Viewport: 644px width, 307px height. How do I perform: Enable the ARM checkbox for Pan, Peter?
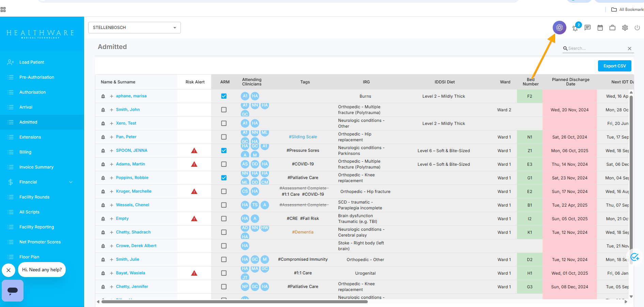click(224, 137)
